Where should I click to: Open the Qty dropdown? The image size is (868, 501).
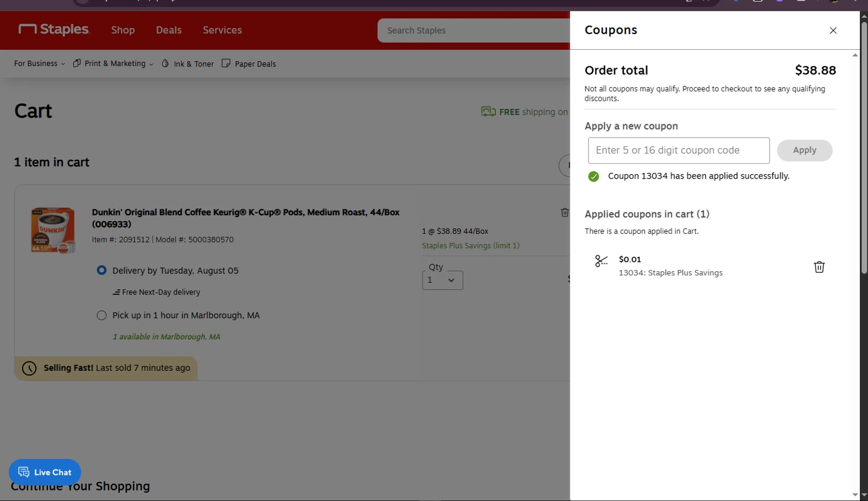443,280
